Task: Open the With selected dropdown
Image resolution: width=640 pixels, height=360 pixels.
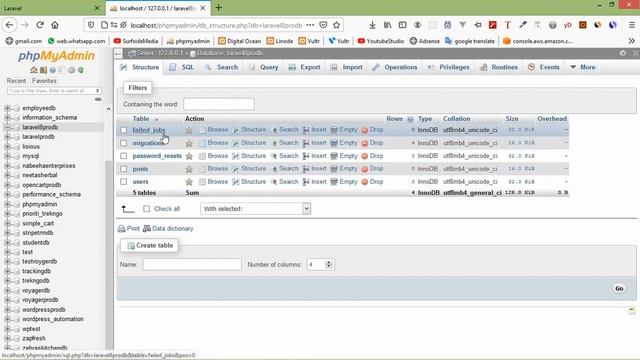Action: point(256,209)
